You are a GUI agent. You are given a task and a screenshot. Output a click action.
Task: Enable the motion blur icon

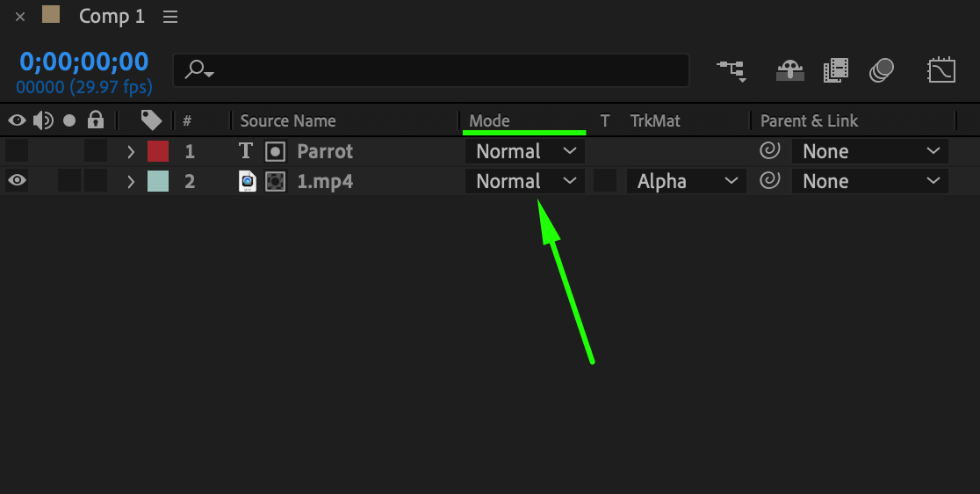point(881,69)
